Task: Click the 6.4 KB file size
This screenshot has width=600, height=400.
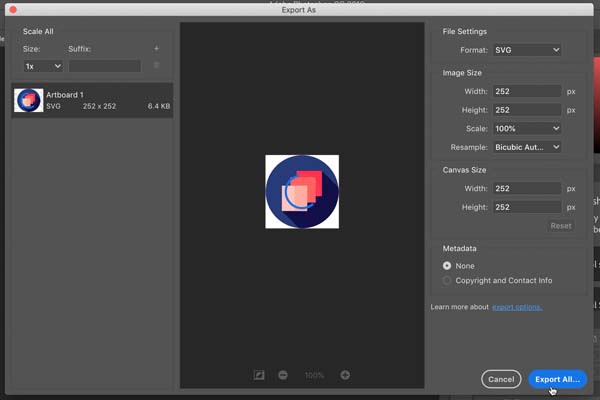Action: tap(159, 106)
